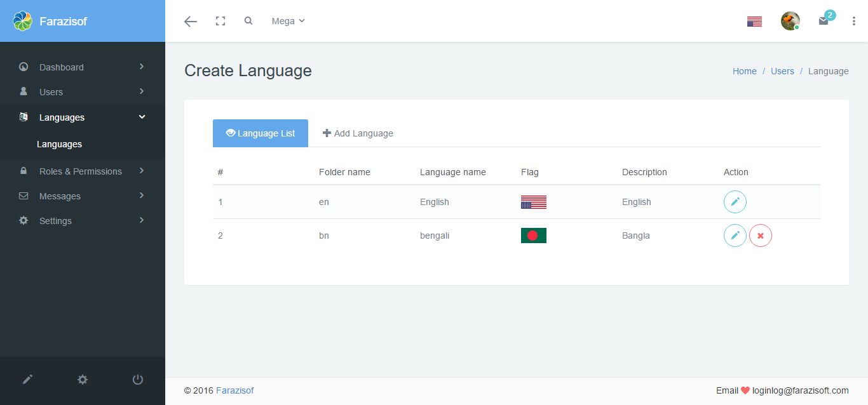The width and height of the screenshot is (868, 405).
Task: Select the Language List tab
Action: pyautogui.click(x=261, y=133)
